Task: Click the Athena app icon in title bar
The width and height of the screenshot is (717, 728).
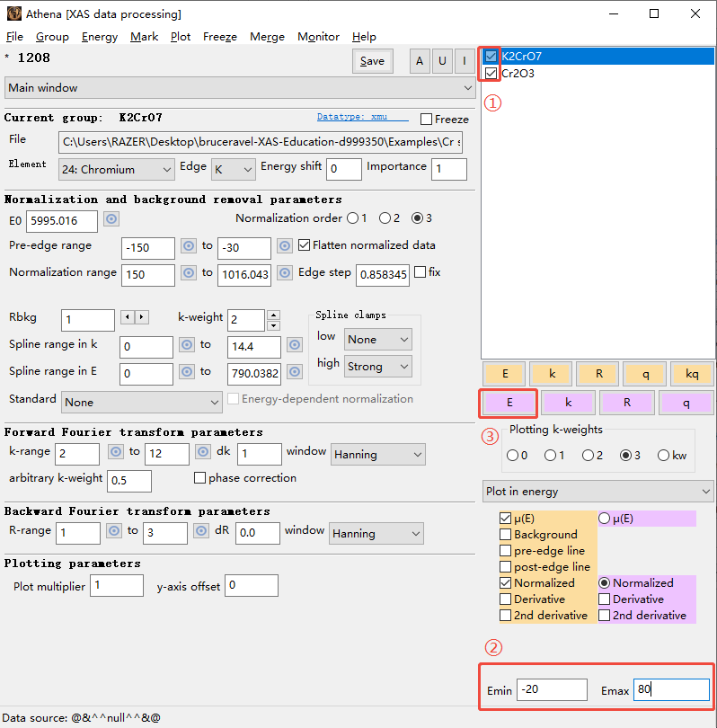Action: [x=14, y=13]
